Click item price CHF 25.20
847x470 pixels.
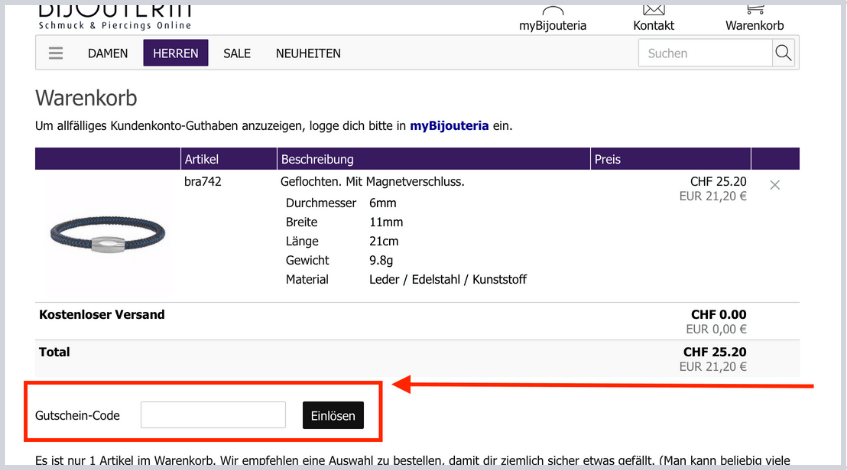pyautogui.click(x=718, y=182)
